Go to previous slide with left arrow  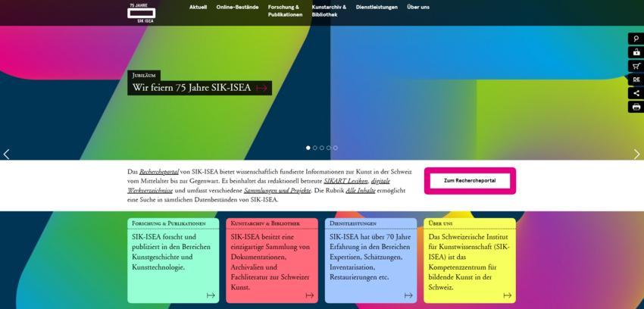coord(6,154)
